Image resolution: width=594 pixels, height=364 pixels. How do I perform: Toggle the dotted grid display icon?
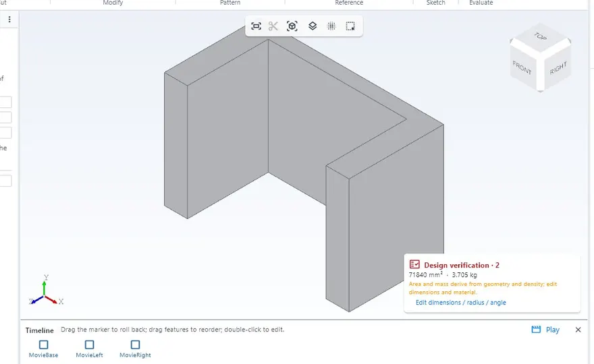coord(331,26)
